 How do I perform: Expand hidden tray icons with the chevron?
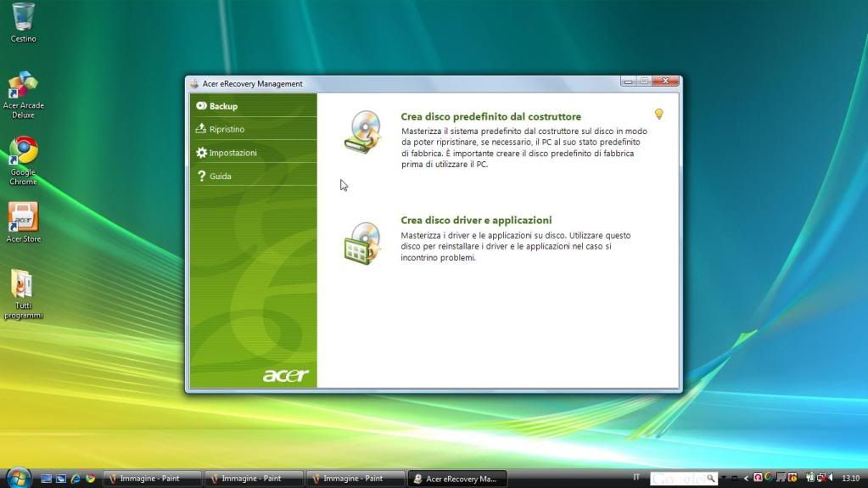[x=746, y=479]
